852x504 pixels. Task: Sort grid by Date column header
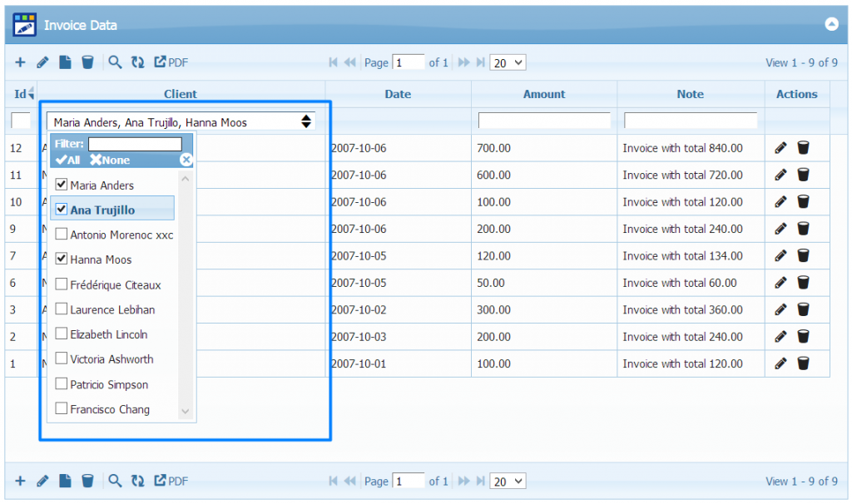coord(398,94)
